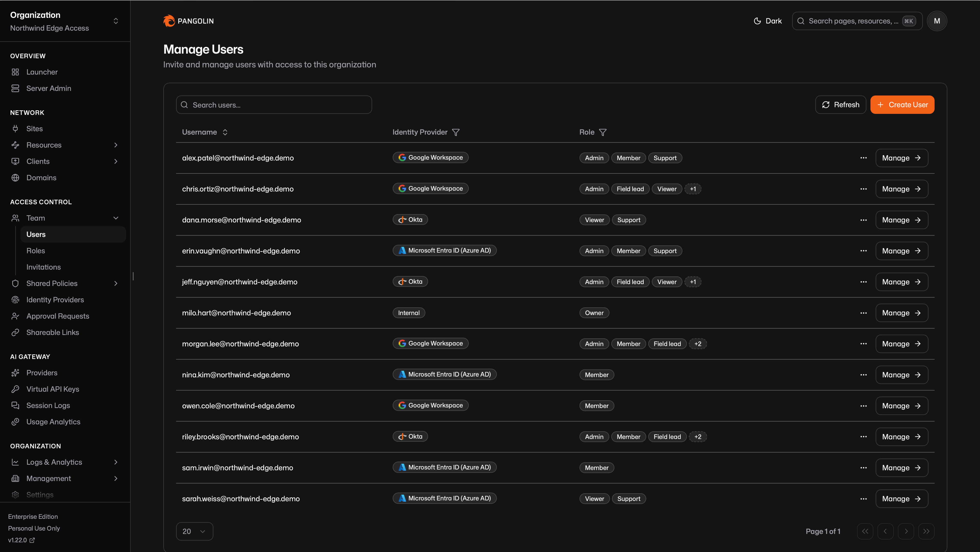The image size is (980, 552).
Task: Filter by Role funnel icon
Action: 603,132
